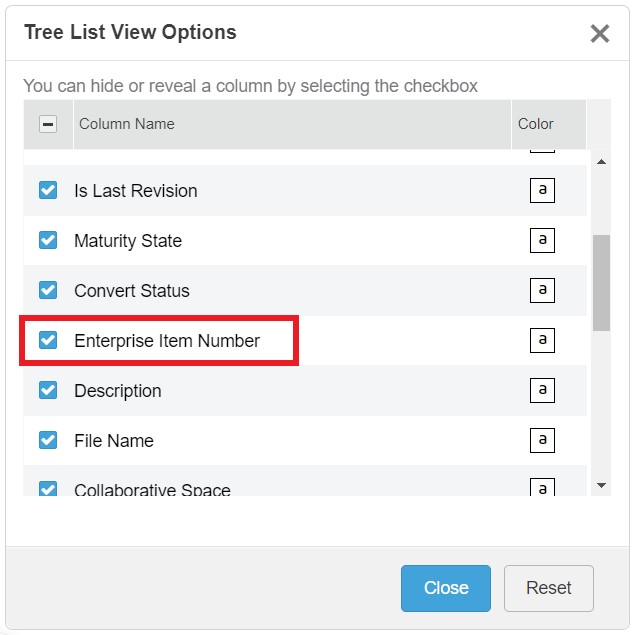
Task: Uncheck the Convert Status checkbox
Action: click(48, 290)
